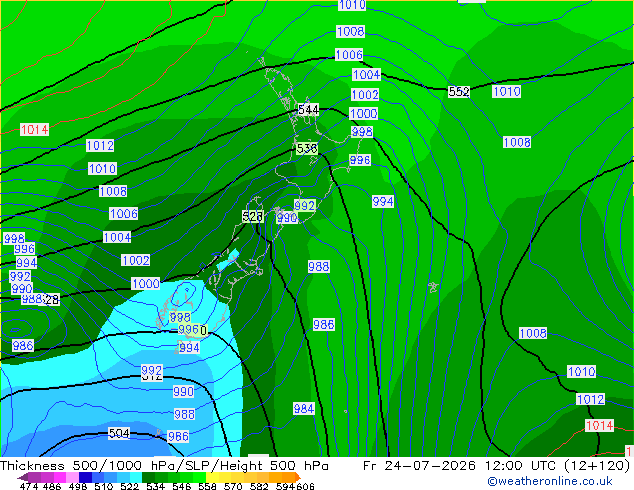Screen dimensions: 634x490
Task: Click the 504 height contour label
Action: click(119, 434)
